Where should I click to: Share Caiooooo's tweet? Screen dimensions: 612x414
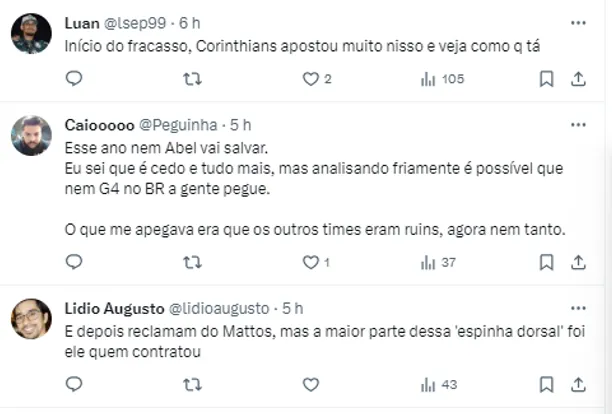(x=578, y=263)
